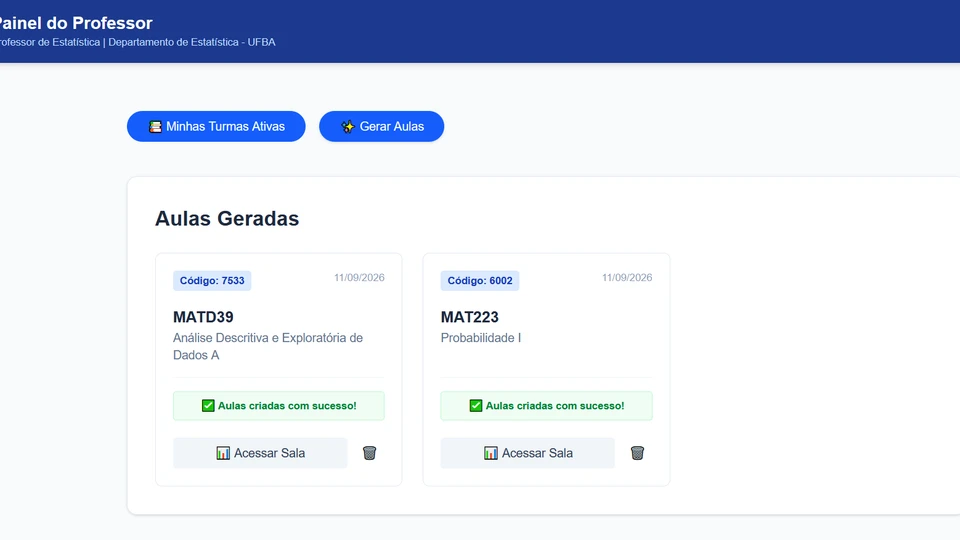The width and height of the screenshot is (960, 540).
Task: Click Acessar Sala for MAT223
Action: tap(528, 453)
